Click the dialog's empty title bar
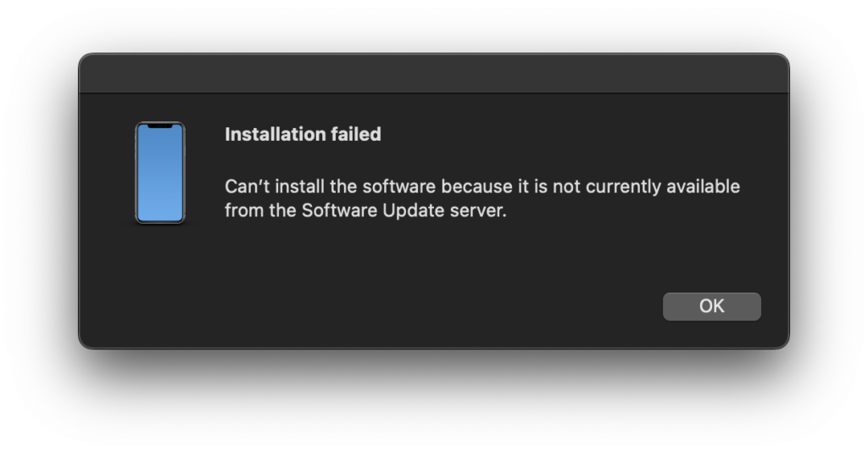 click(x=434, y=74)
